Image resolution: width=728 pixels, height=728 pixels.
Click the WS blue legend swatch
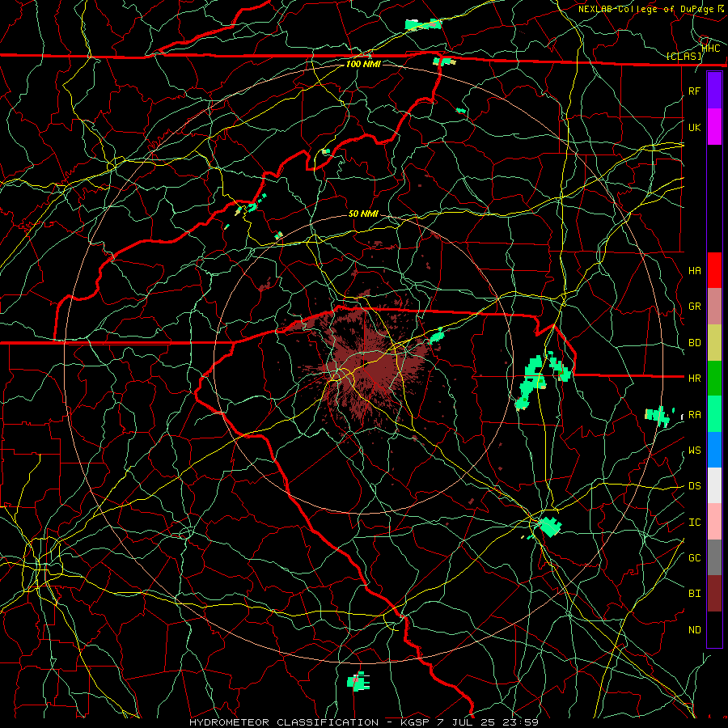(714, 450)
